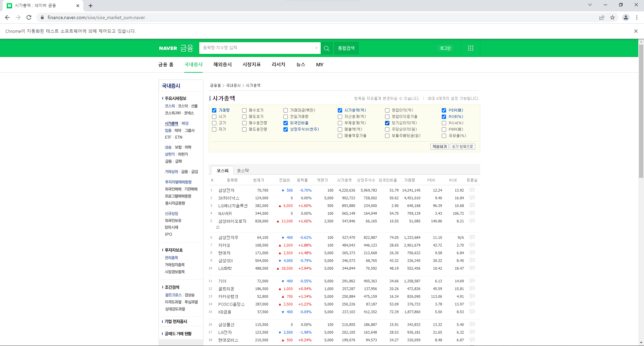Focus the 종목명·지수명 search input

(x=257, y=48)
